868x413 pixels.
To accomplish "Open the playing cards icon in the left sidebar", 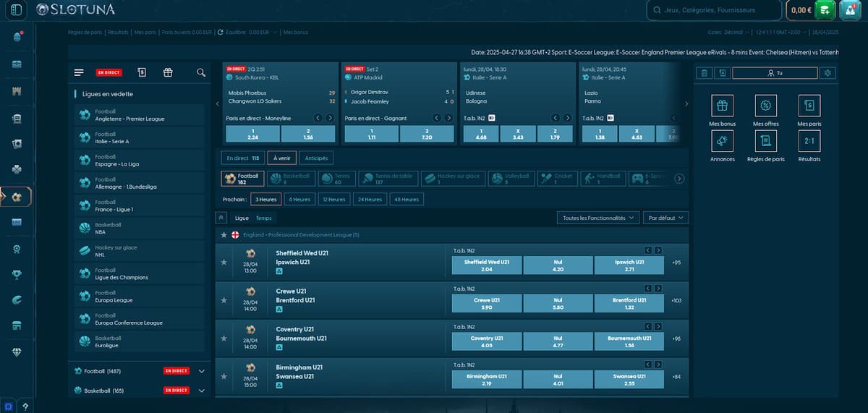I will [x=17, y=143].
